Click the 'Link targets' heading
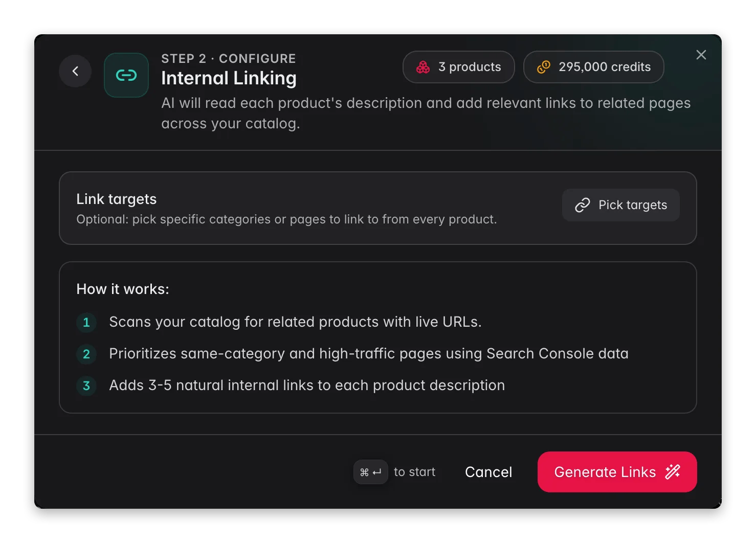 (x=117, y=199)
